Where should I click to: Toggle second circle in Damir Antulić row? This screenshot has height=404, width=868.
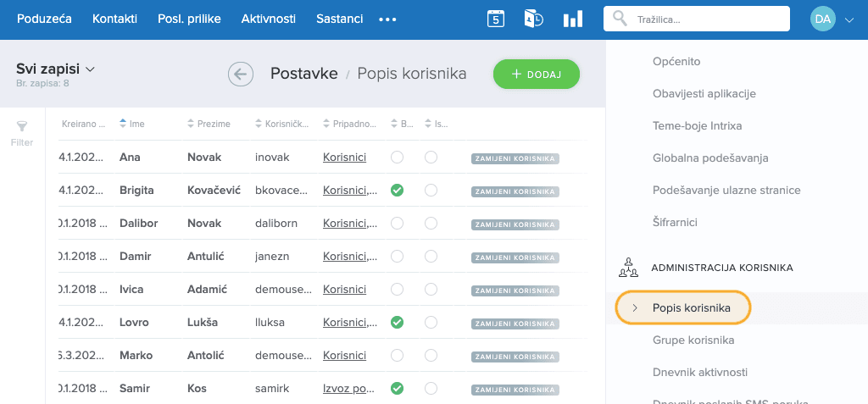(431, 257)
